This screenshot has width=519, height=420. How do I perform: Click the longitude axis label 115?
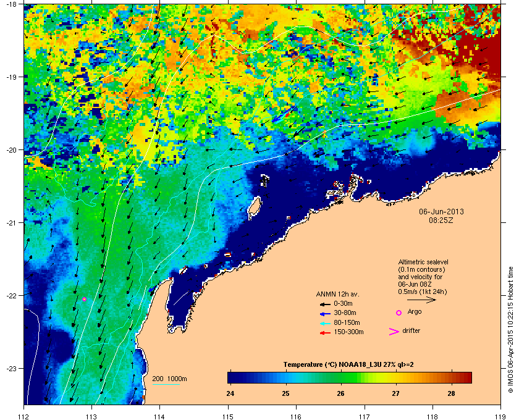[228, 416]
